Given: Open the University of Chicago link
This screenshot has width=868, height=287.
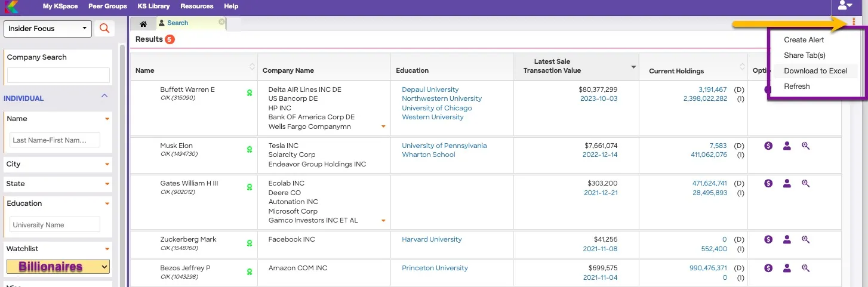Looking at the screenshot, I should tap(436, 108).
